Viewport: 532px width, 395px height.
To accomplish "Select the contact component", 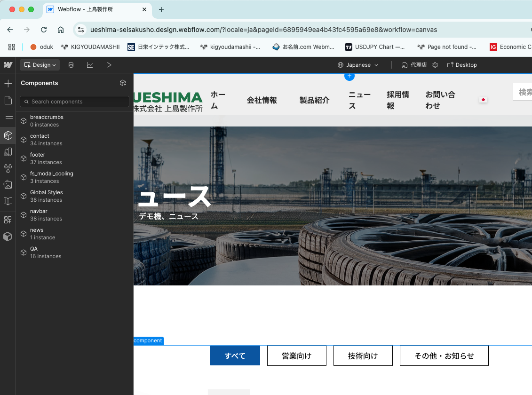I will [75, 140].
